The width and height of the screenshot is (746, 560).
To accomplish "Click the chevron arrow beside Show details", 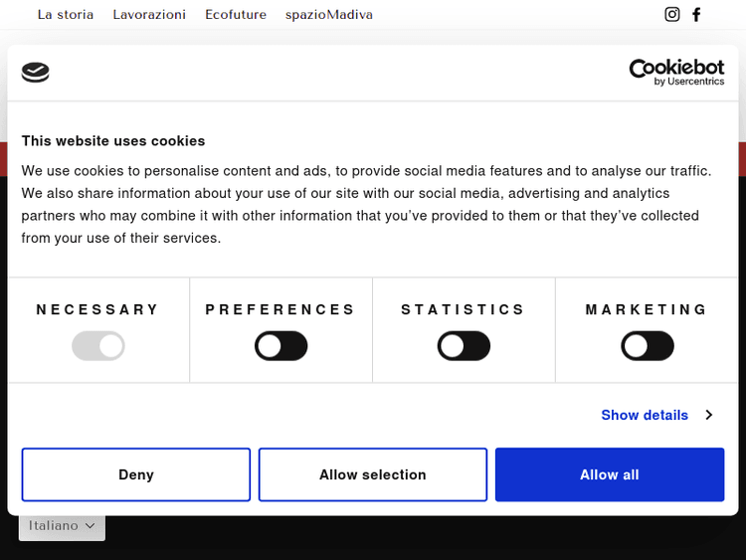I will (709, 415).
